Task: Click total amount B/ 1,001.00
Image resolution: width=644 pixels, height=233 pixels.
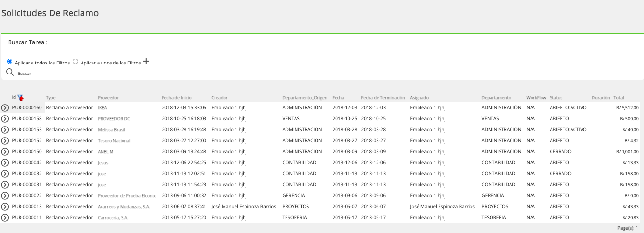Action: [627, 152]
